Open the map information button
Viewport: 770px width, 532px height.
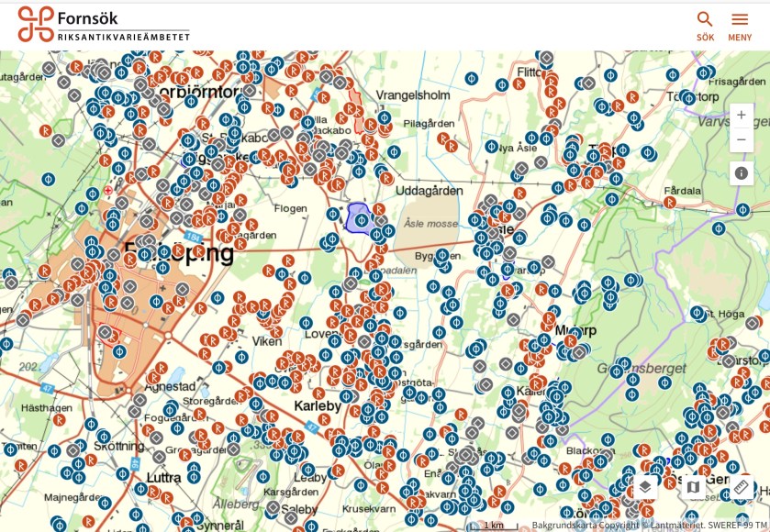tap(742, 173)
